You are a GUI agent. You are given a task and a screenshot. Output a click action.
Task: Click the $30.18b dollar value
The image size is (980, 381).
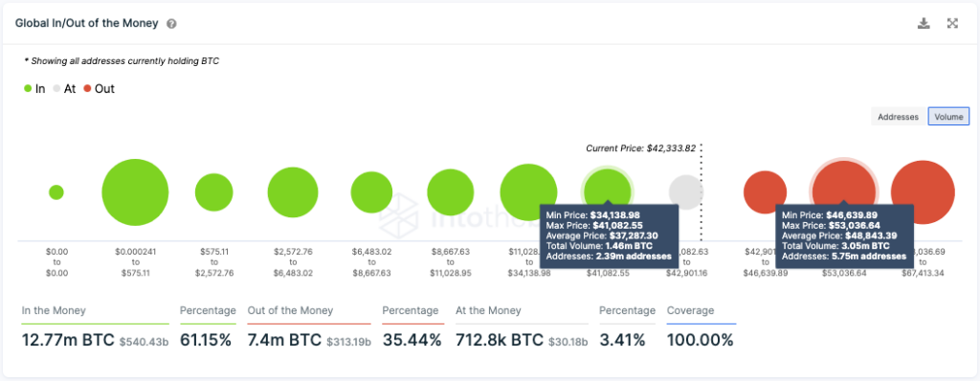(x=568, y=342)
